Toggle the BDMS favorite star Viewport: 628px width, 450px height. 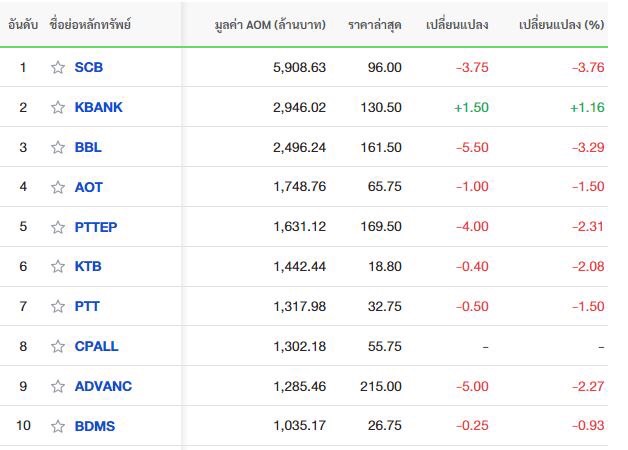(x=58, y=426)
